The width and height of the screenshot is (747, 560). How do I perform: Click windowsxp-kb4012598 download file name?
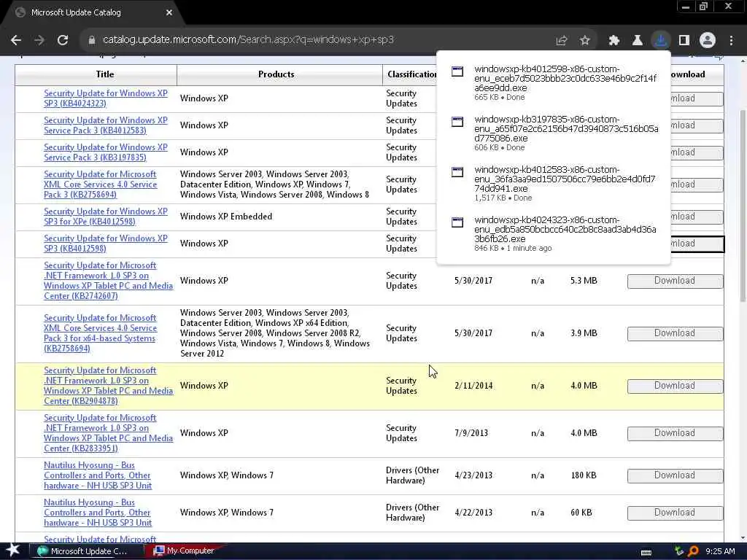pyautogui.click(x=565, y=79)
